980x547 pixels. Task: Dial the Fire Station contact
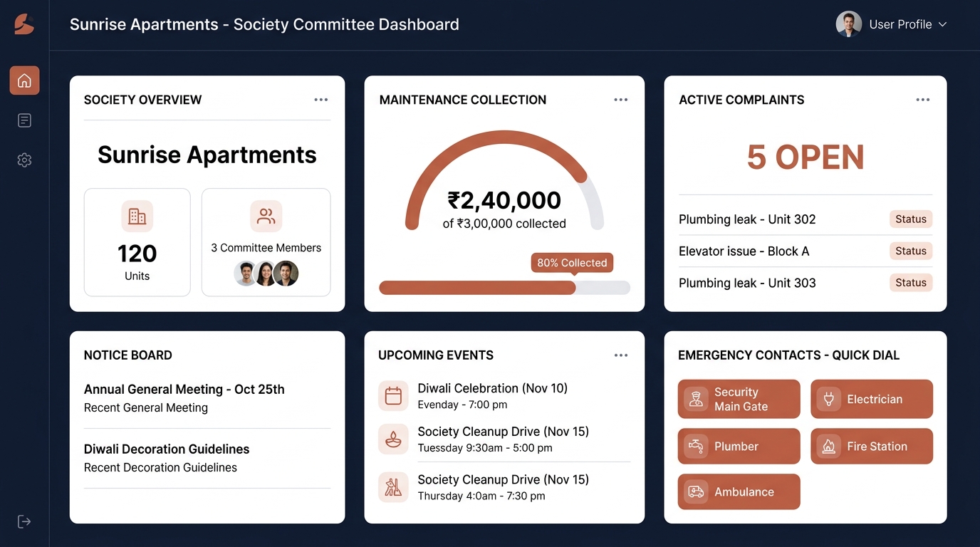(x=872, y=447)
